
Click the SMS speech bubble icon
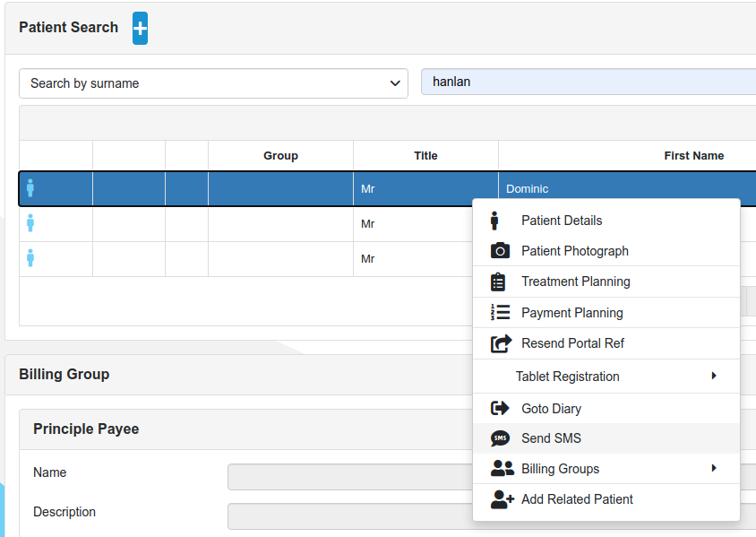(x=500, y=438)
